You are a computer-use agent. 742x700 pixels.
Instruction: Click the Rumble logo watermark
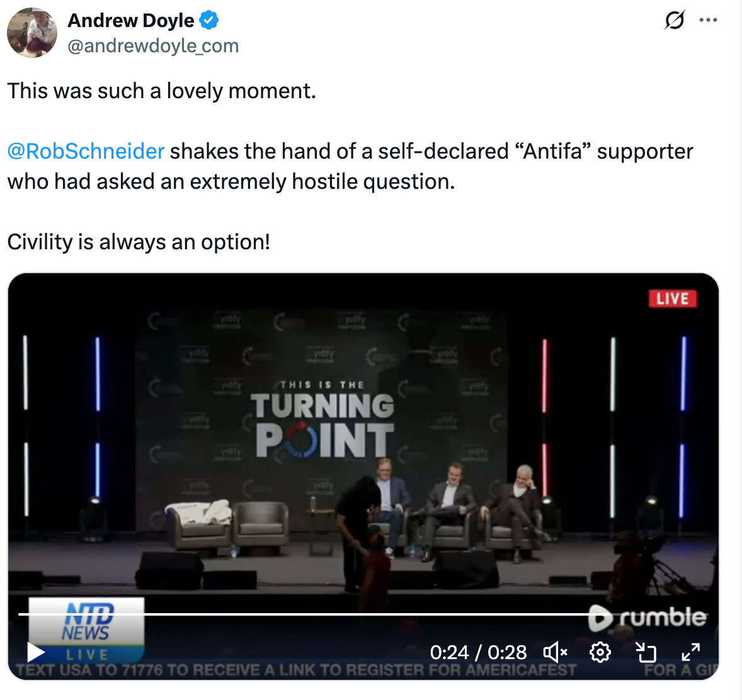point(648,618)
